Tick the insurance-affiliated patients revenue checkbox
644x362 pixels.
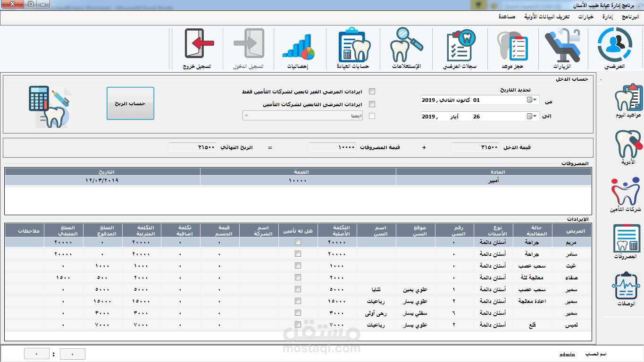[x=372, y=104]
